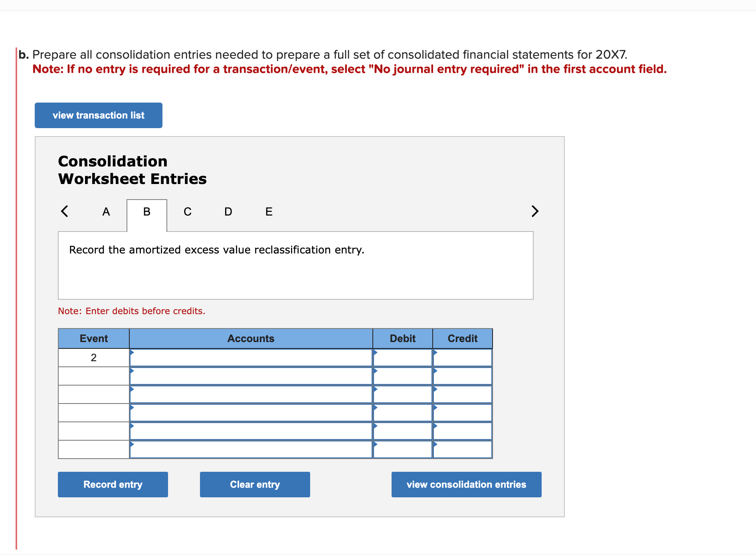This screenshot has width=756, height=556.
Task: Click the Credit field in the fourth row
Action: (x=462, y=412)
